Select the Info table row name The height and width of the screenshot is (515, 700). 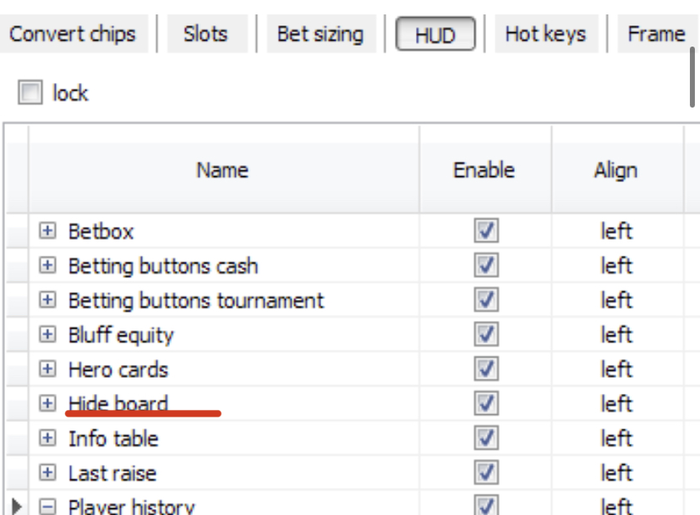click(113, 439)
